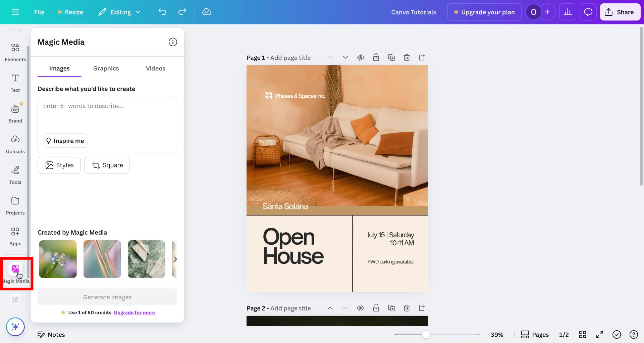Viewport: 644px width, 343px height.
Task: Toggle visibility of Page 2
Action: [361, 308]
